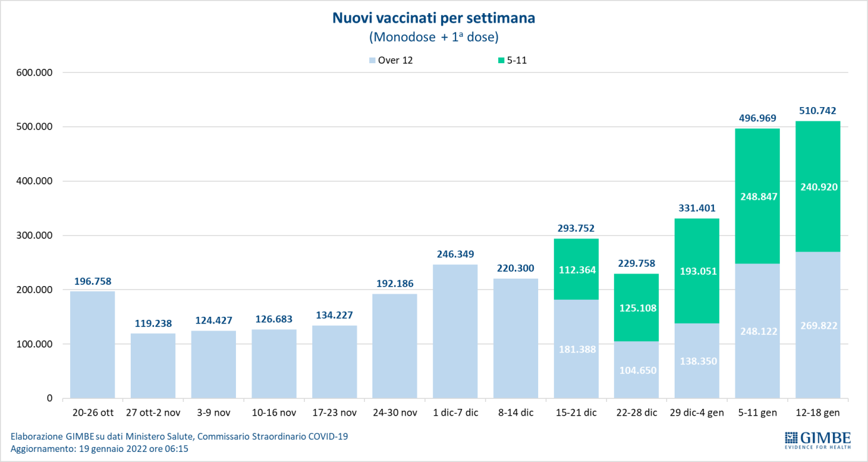Click the x-axis label '17-23 nov'

click(335, 413)
